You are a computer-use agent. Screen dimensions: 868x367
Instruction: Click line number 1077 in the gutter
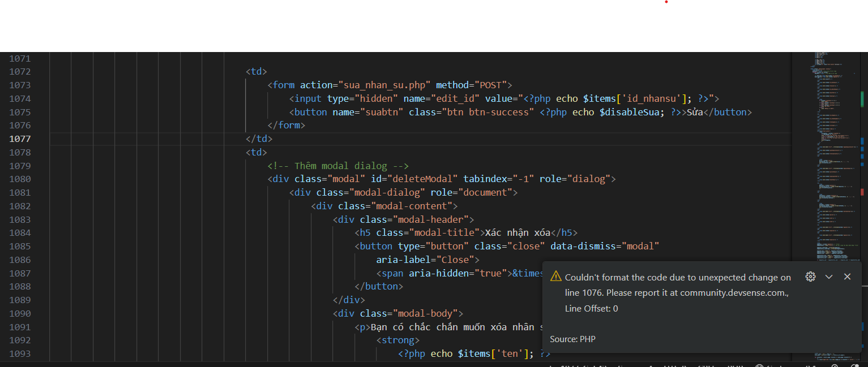20,139
